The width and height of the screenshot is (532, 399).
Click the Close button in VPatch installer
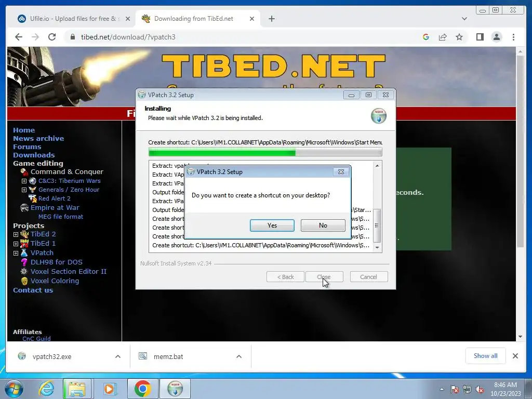(324, 277)
